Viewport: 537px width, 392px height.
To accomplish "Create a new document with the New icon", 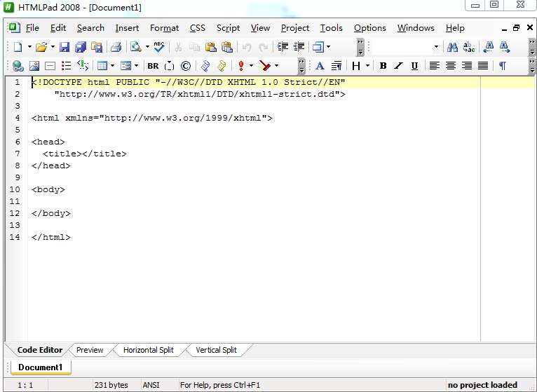I will coord(18,47).
